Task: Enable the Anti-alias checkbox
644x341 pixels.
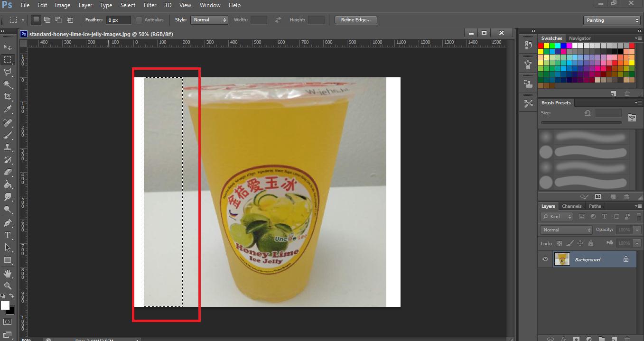Action: coord(139,20)
